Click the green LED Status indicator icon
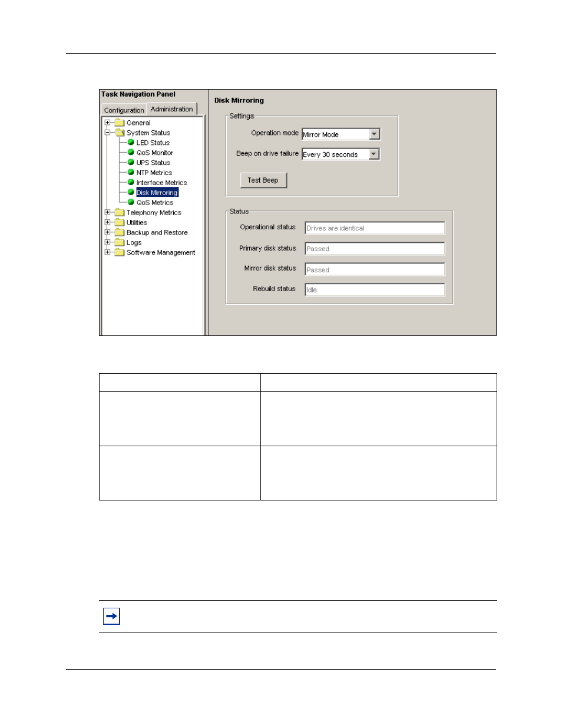Viewport: 562px width, 728px height. coord(131,142)
